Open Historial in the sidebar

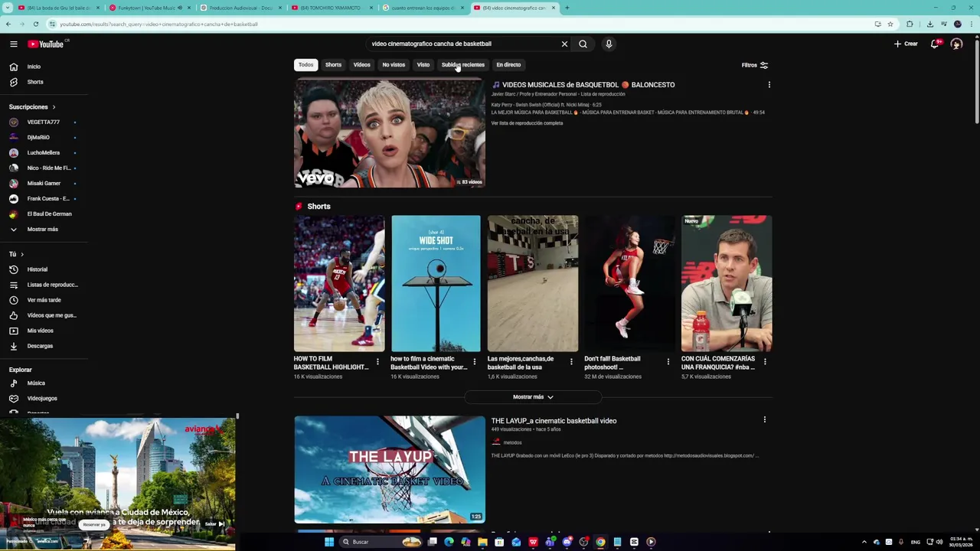pos(37,269)
